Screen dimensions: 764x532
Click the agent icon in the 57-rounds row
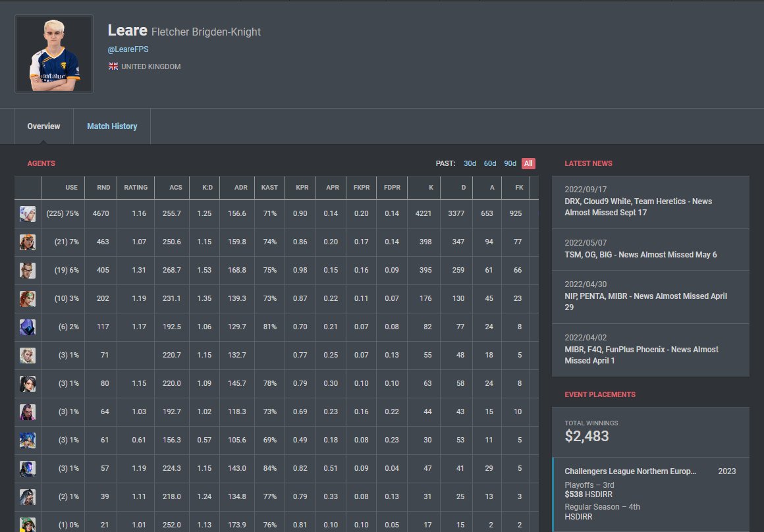[27, 468]
